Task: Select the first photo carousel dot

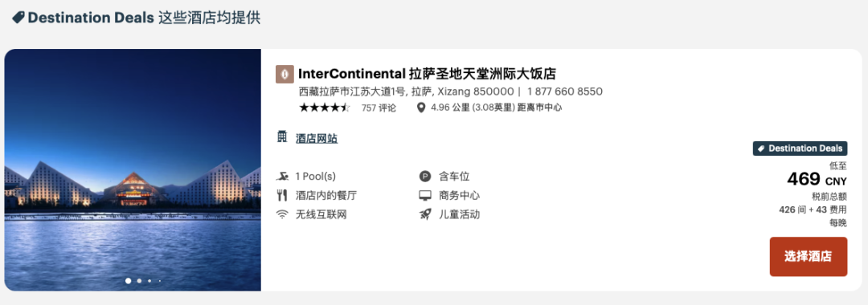Action: [x=129, y=281]
